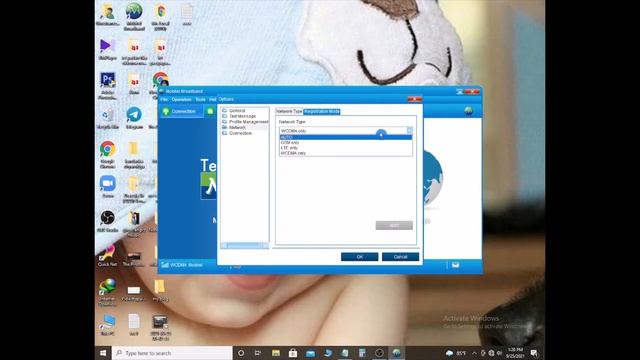
Task: Select Mobile Broadband globe icon on taskbar
Action: (396, 353)
